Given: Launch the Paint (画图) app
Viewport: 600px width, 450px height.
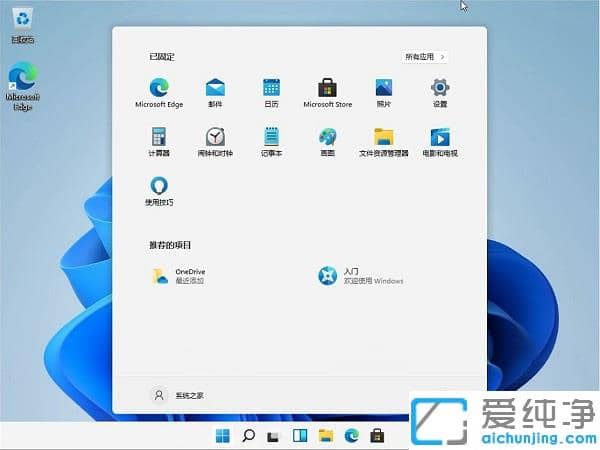Looking at the screenshot, I should (x=328, y=142).
